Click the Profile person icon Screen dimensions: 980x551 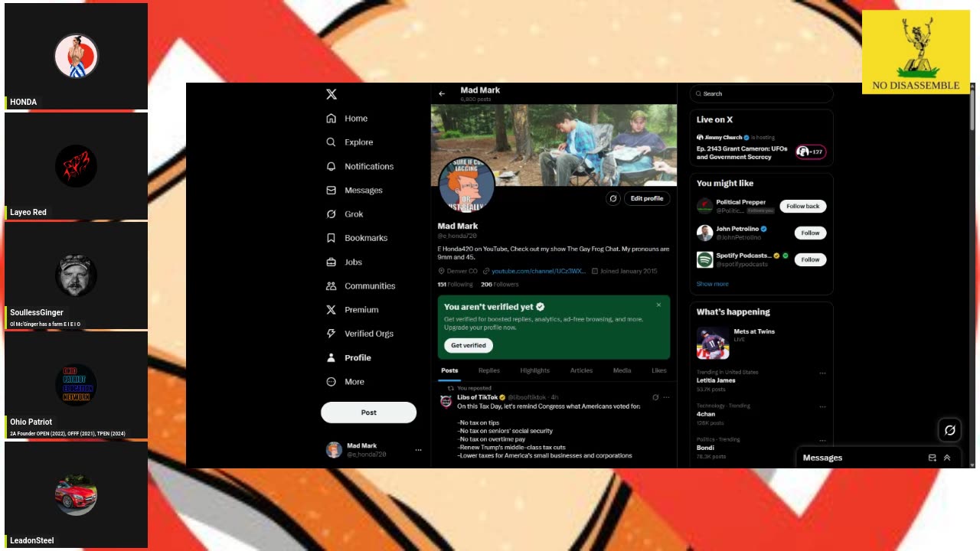pyautogui.click(x=331, y=357)
